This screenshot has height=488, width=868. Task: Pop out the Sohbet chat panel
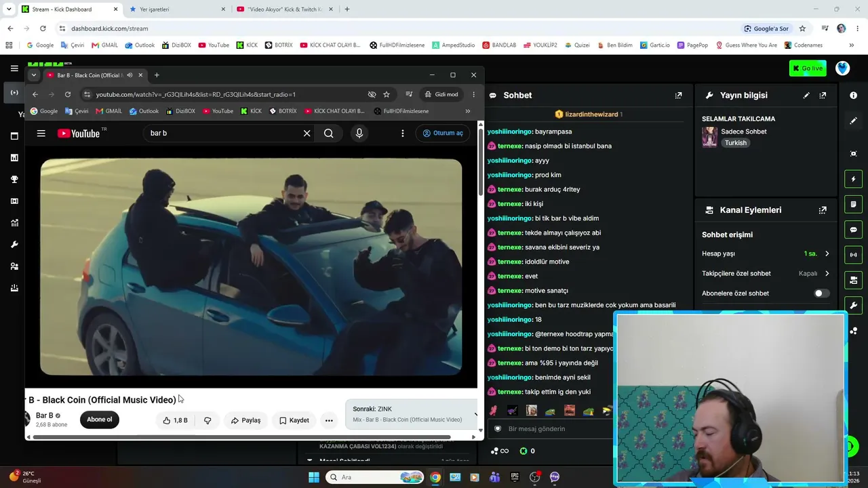pyautogui.click(x=679, y=96)
